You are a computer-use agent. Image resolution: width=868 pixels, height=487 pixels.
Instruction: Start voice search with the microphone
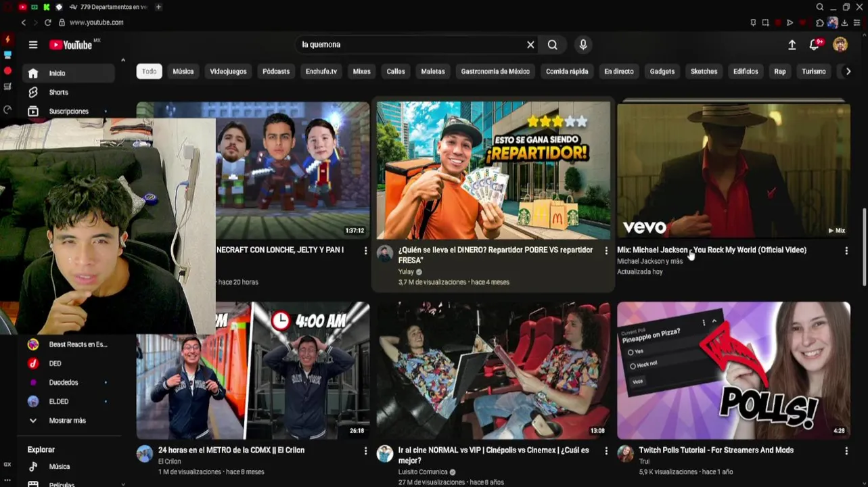583,45
